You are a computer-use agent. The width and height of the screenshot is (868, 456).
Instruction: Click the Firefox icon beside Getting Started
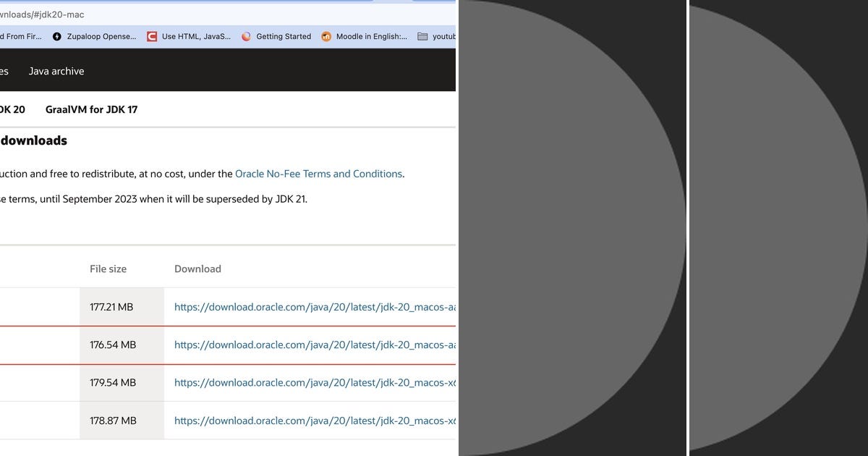click(245, 36)
